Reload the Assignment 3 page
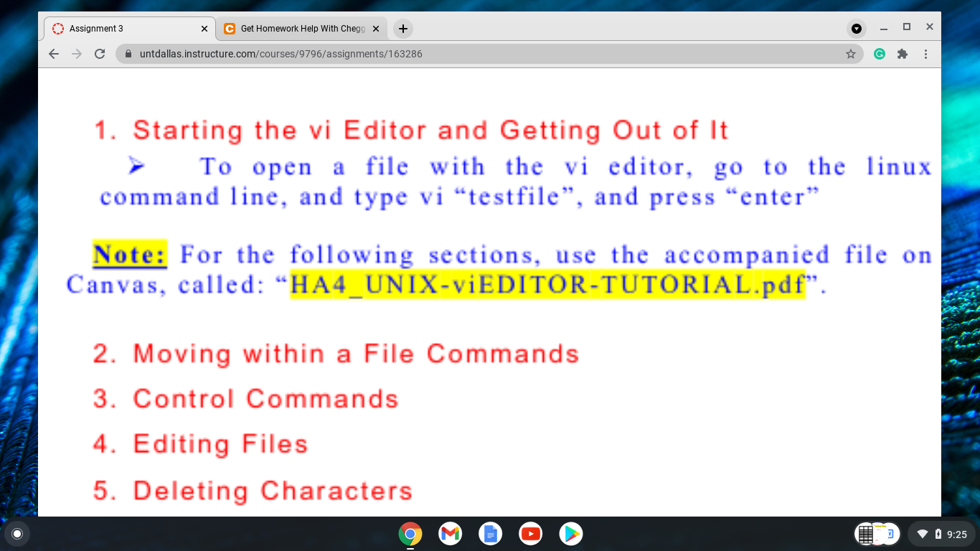 click(100, 54)
